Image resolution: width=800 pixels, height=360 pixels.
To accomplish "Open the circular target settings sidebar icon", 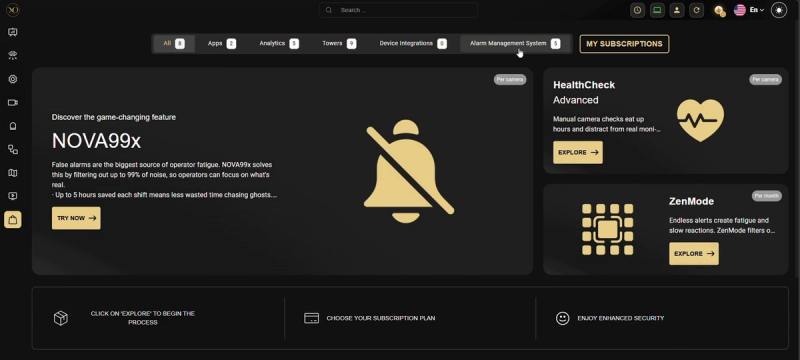I will coord(13,79).
